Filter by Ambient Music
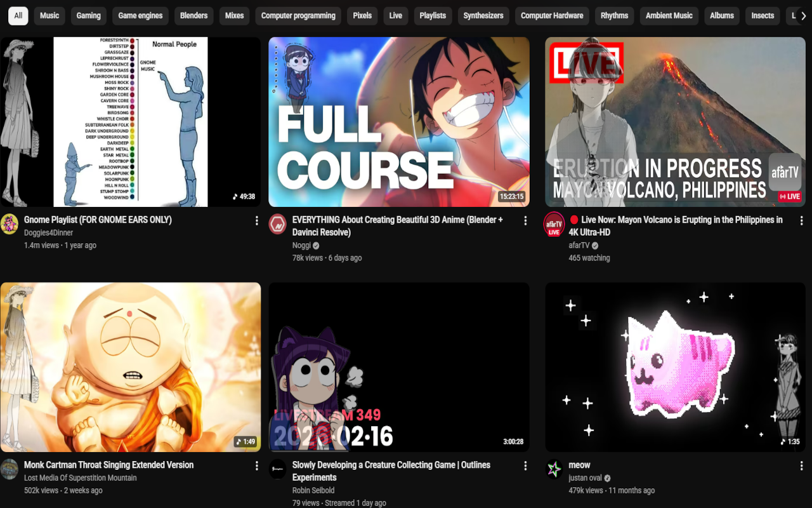This screenshot has width=812, height=508. tap(669, 16)
